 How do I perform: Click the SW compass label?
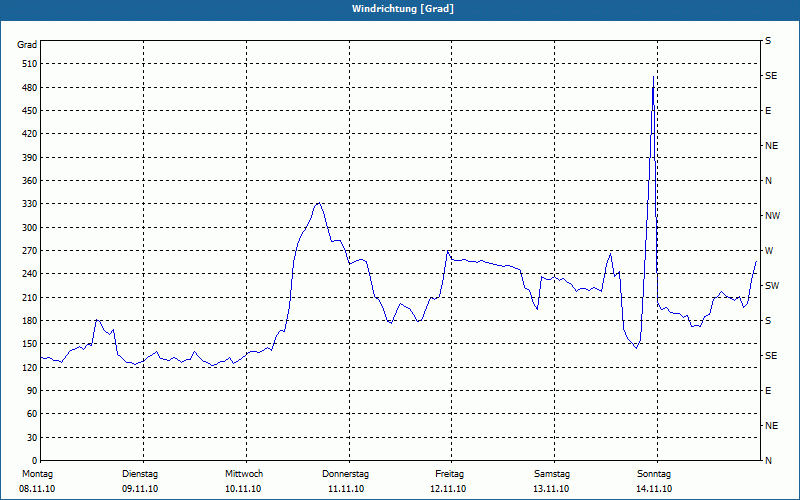click(772, 286)
